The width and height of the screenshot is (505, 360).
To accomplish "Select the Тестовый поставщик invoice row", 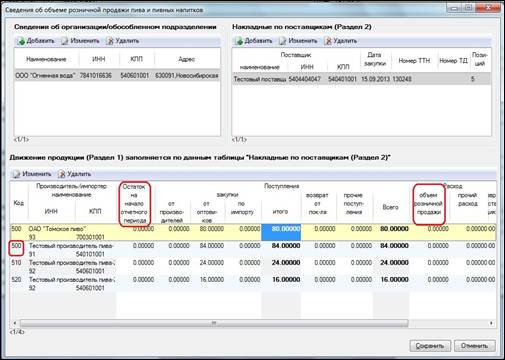I will (361, 79).
